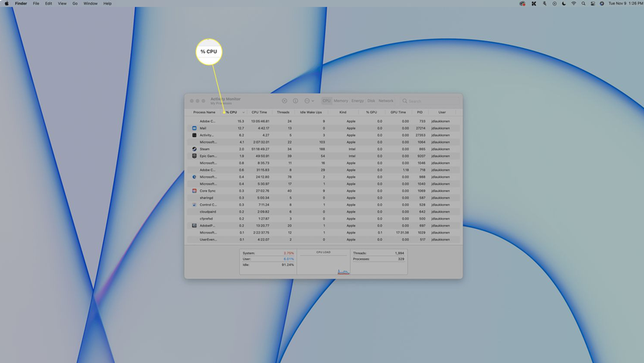Image resolution: width=644 pixels, height=363 pixels.
Task: Select the Adobe C... process using 15.3% CPU
Action: click(324, 121)
